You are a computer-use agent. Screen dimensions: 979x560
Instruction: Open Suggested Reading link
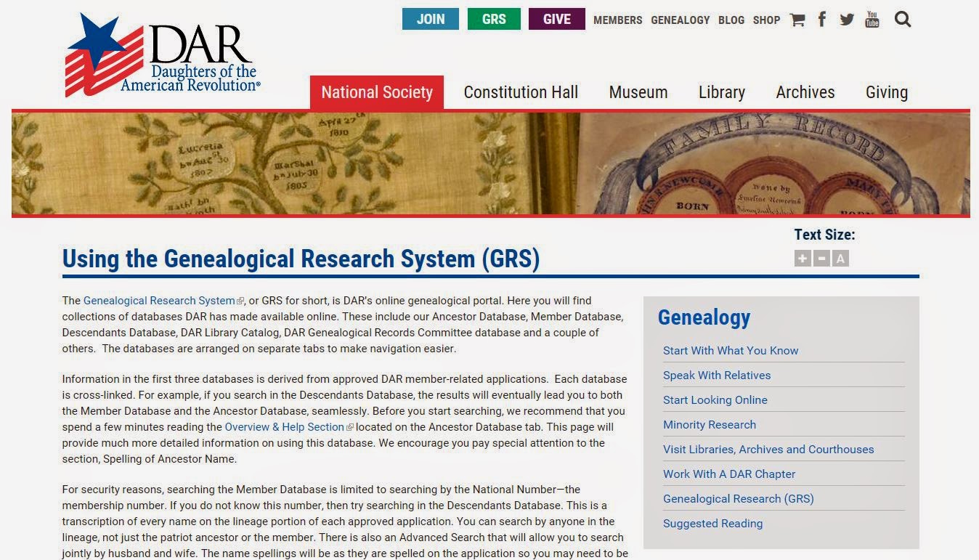tap(713, 523)
